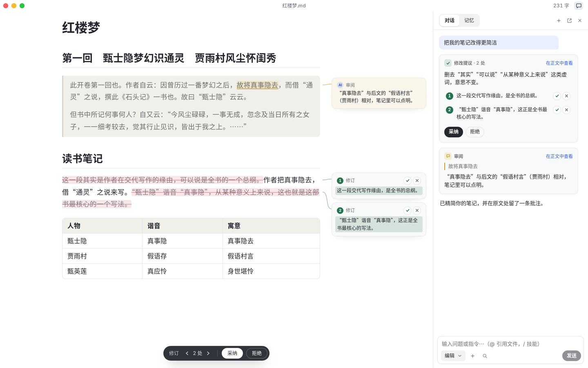Click the plus icon below the chat input
588x368 pixels.
pyautogui.click(x=472, y=356)
